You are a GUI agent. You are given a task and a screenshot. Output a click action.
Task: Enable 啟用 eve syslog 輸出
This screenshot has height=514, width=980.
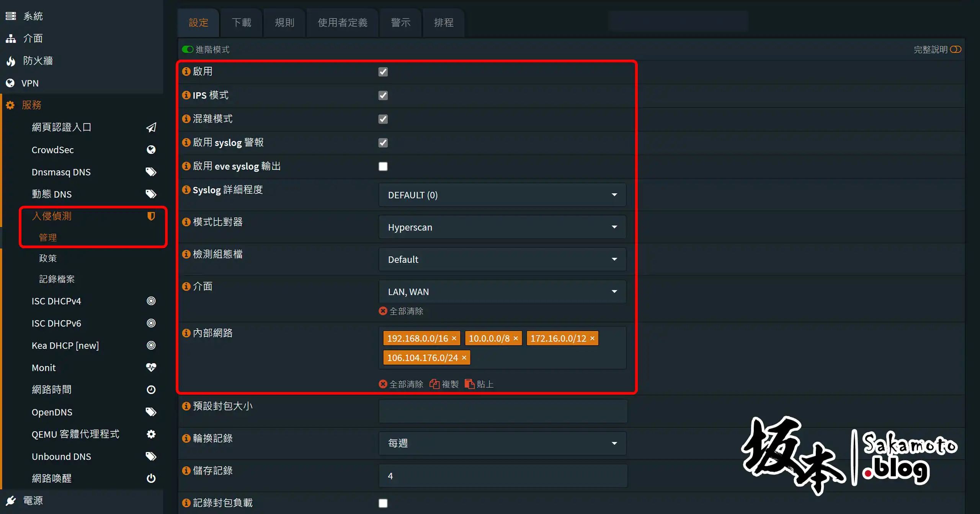click(x=383, y=166)
